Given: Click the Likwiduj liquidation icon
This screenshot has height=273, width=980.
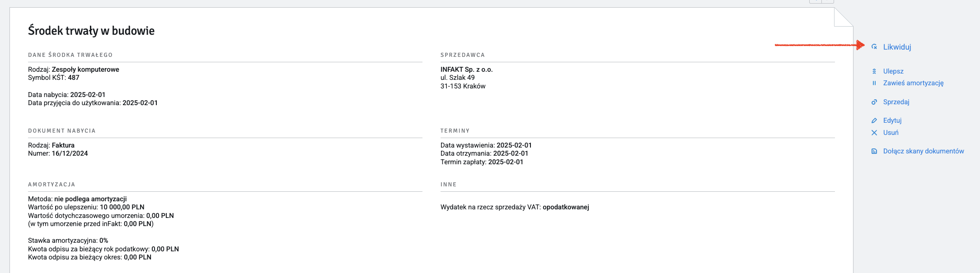Looking at the screenshot, I should [x=874, y=47].
